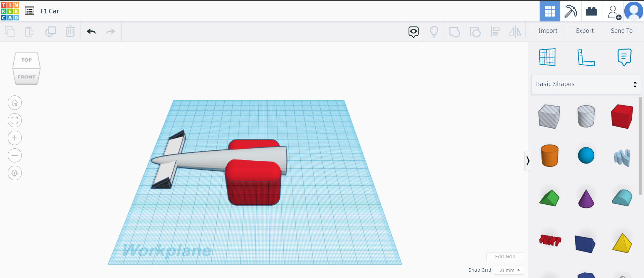Select the Mirror tool
The height and width of the screenshot is (278, 644).
[x=515, y=32]
